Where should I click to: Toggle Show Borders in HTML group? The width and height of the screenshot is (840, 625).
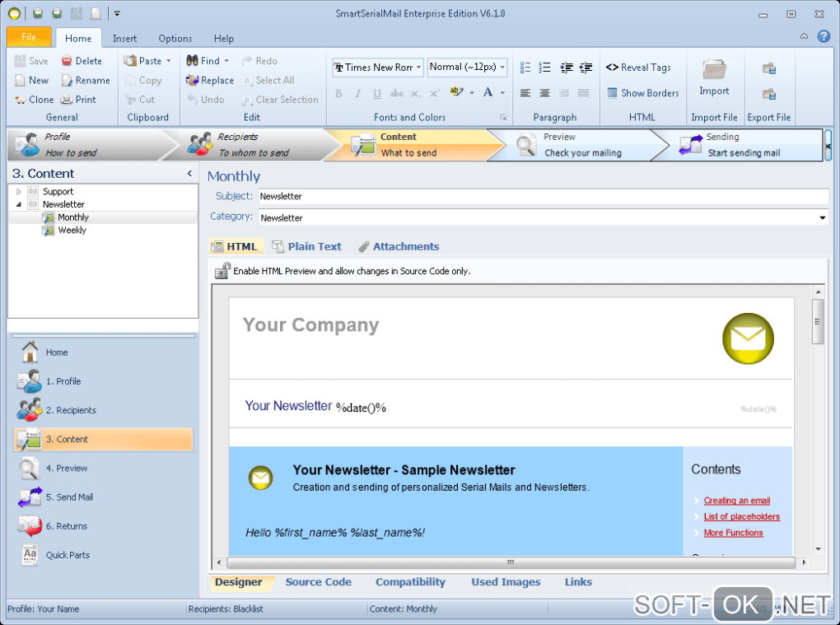click(643, 93)
